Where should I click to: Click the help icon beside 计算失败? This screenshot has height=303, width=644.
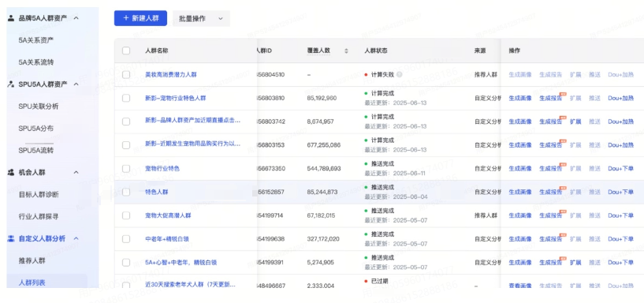tap(399, 74)
